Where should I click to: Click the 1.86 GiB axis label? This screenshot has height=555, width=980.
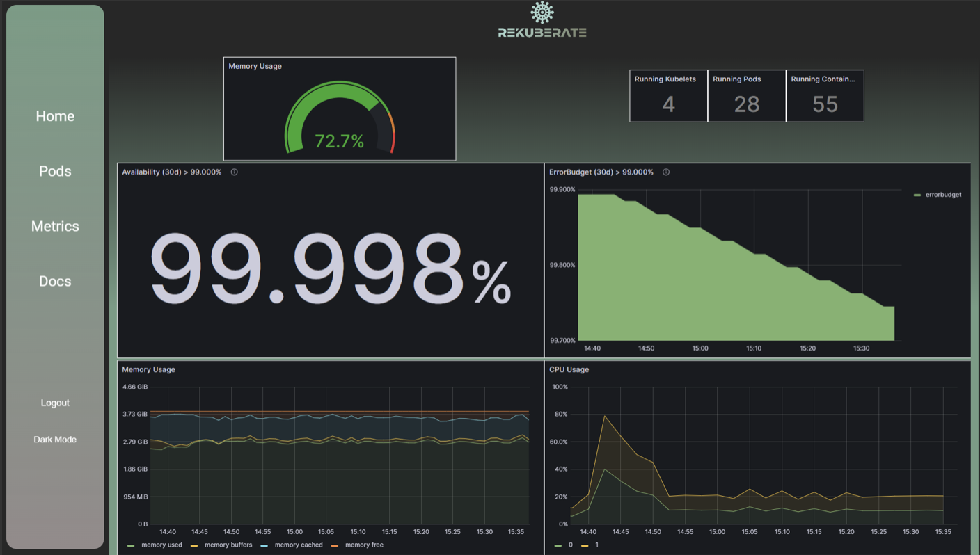135,469
